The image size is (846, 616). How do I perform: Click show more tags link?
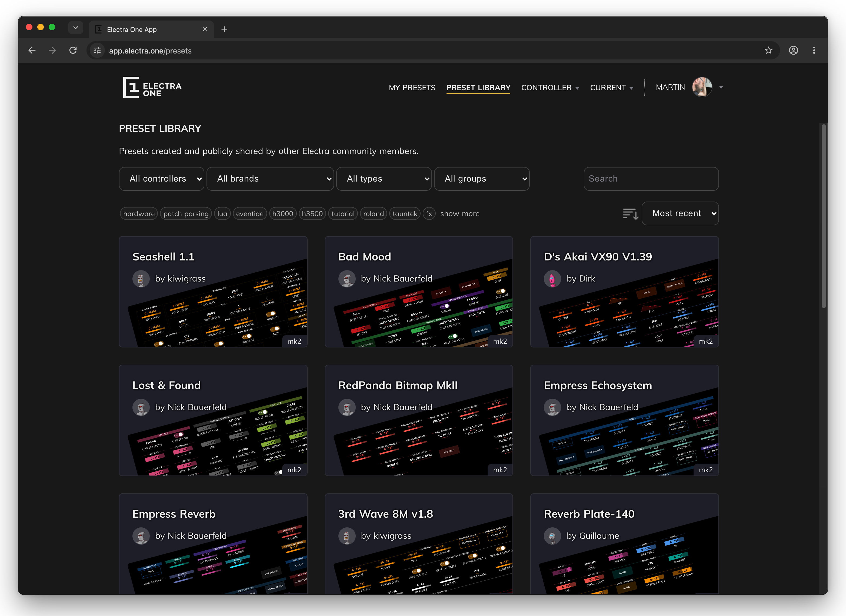pyautogui.click(x=459, y=214)
